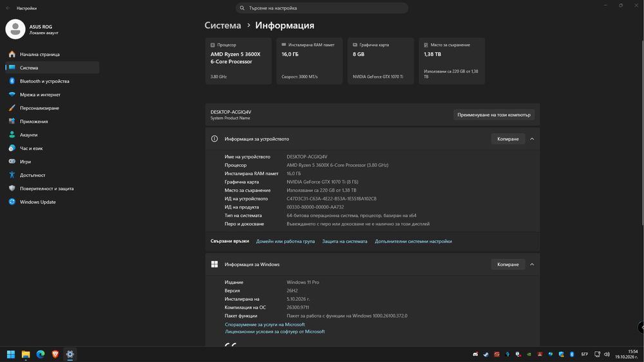The image size is (644, 362).
Task: Open Windows Security tray icon
Action: coord(562,354)
